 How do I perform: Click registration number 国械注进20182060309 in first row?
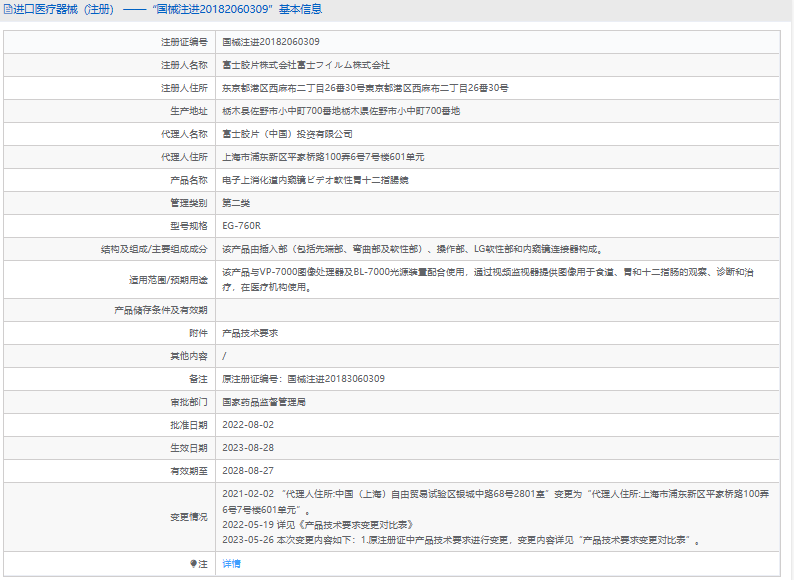[271, 42]
